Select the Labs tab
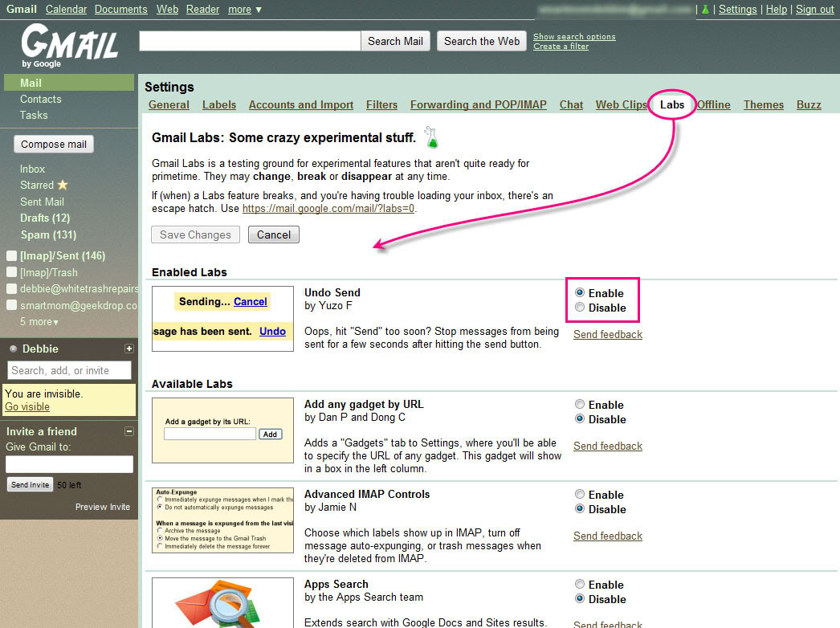This screenshot has height=628, width=840. click(672, 105)
